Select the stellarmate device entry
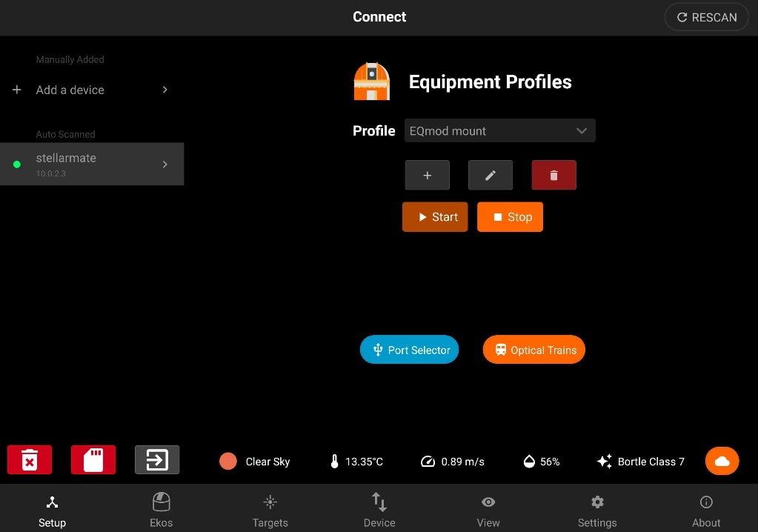 click(92, 164)
